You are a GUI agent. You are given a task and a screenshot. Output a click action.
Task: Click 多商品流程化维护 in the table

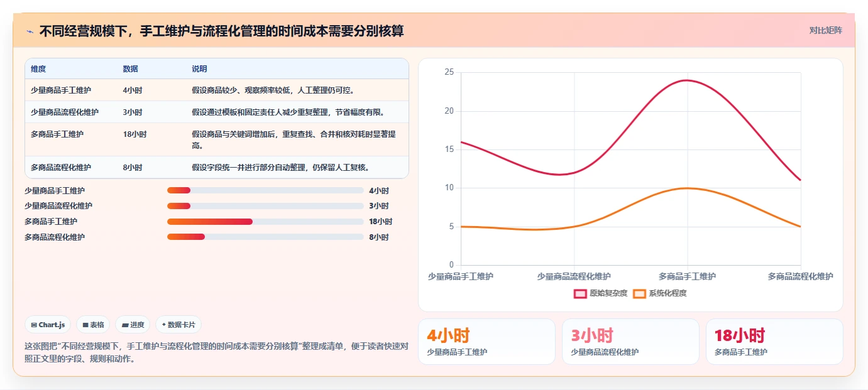(61, 168)
